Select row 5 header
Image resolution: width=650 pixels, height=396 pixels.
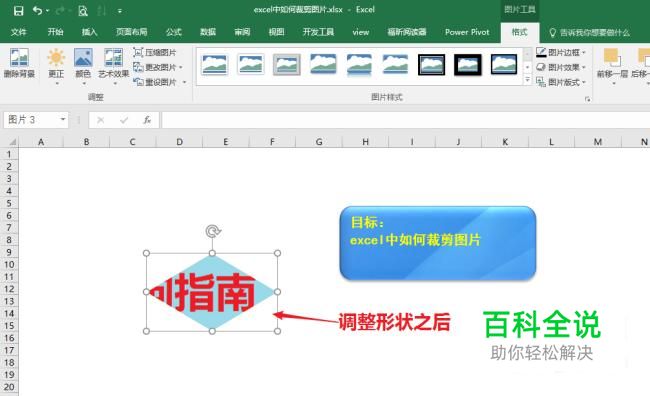pos(9,203)
